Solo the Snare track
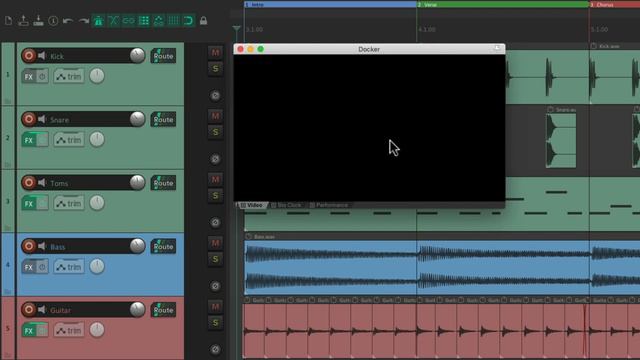Image resolution: width=640 pixels, height=360 pixels. click(215, 132)
